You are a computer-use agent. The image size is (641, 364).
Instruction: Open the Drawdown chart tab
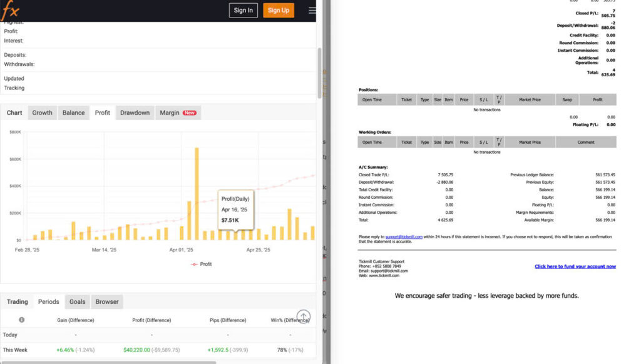point(135,113)
